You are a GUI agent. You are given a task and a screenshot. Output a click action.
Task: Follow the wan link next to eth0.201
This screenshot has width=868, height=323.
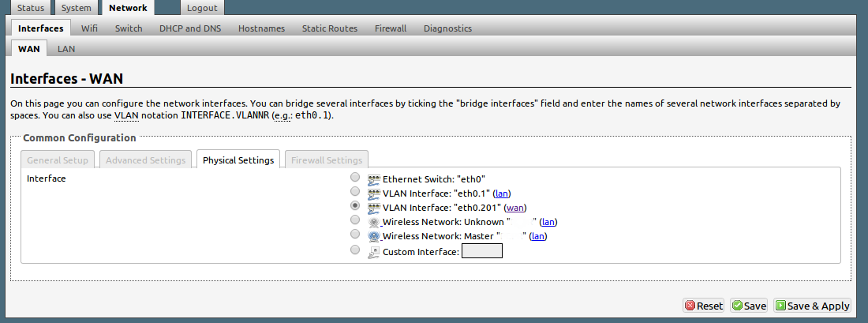click(x=515, y=208)
